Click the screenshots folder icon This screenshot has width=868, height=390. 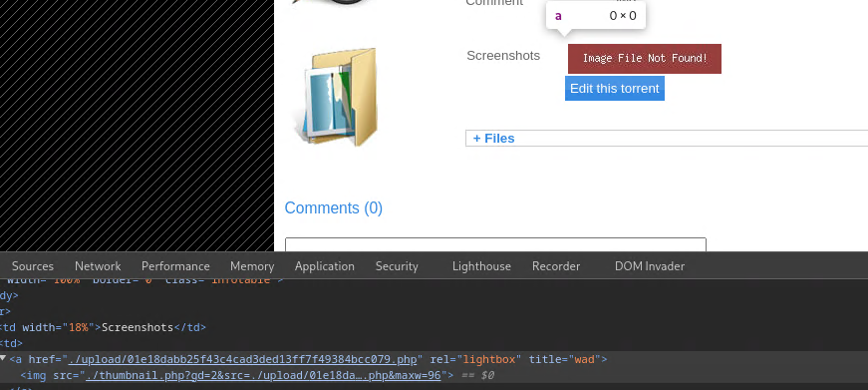pos(335,98)
